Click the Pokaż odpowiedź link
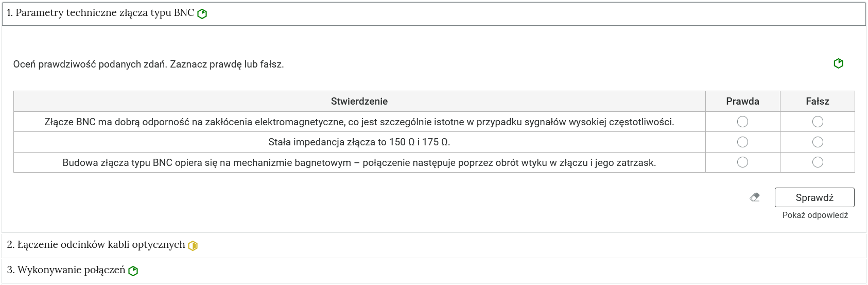868x285 pixels. coord(815,215)
